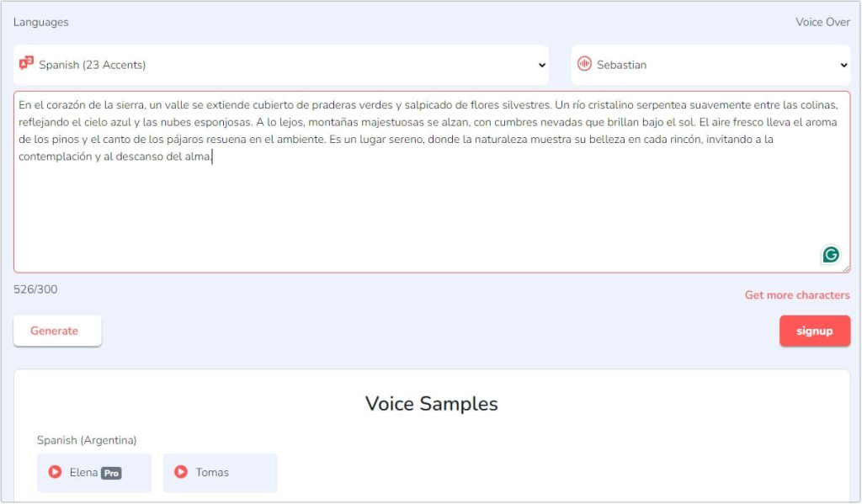Click the translate icon beside Spanish
862x504 pixels.
(x=26, y=64)
